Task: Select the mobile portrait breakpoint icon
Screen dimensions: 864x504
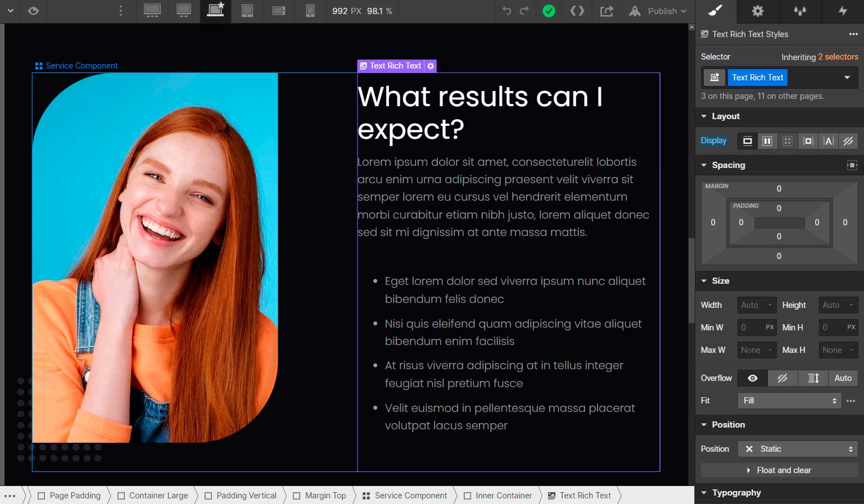Action: pos(310,11)
